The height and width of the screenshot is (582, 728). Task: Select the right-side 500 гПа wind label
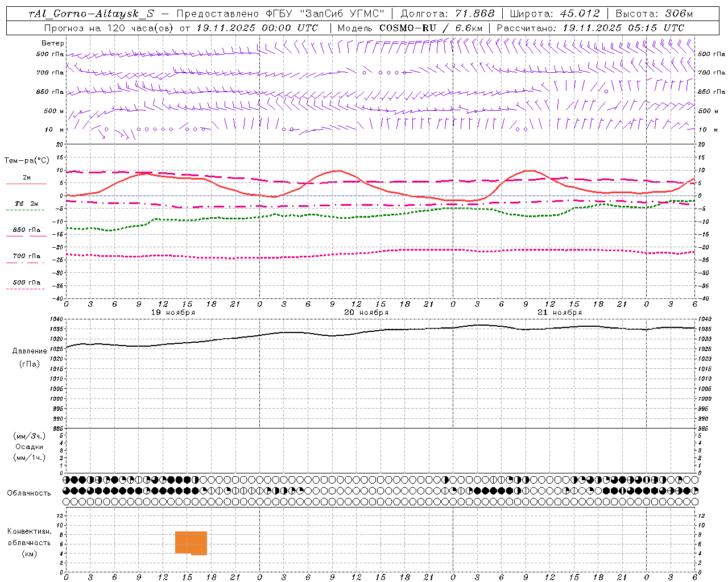pyautogui.click(x=712, y=55)
